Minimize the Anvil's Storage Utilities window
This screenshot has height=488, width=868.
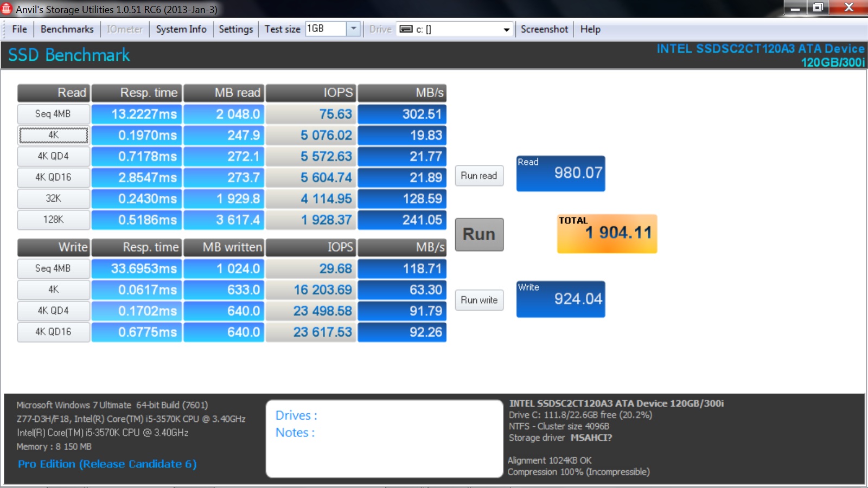click(795, 8)
